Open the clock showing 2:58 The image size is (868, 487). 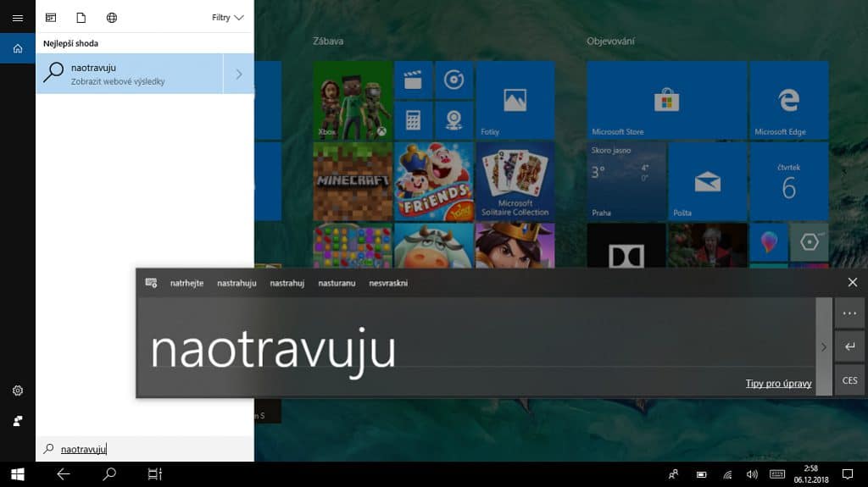[x=811, y=474]
